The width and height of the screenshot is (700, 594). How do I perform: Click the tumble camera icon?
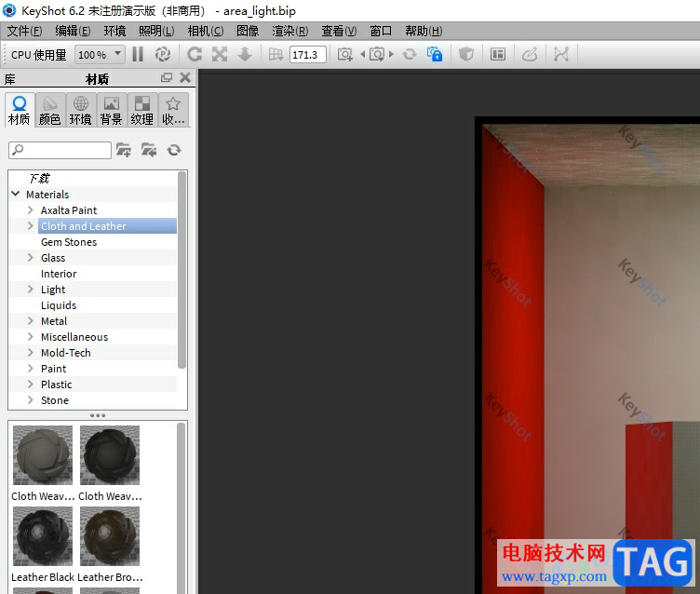[195, 55]
